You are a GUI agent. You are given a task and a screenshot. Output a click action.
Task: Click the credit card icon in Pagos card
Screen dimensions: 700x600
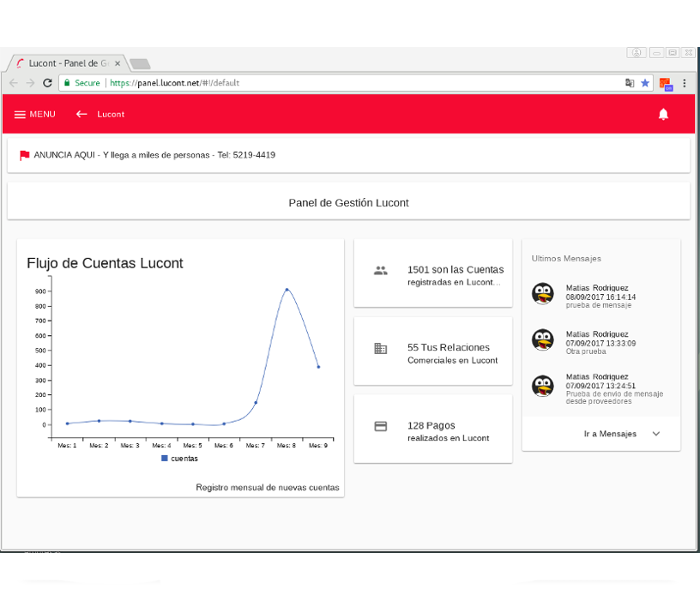pos(380,426)
